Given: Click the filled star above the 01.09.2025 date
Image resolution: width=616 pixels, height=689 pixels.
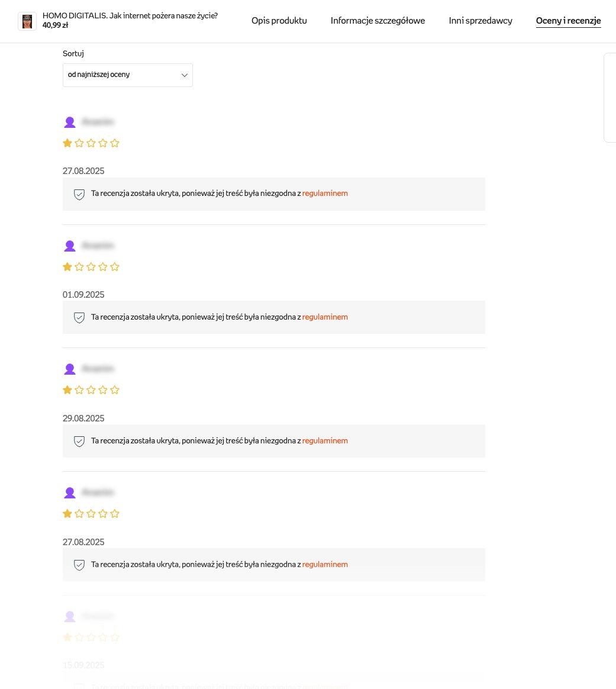Looking at the screenshot, I should [67, 267].
